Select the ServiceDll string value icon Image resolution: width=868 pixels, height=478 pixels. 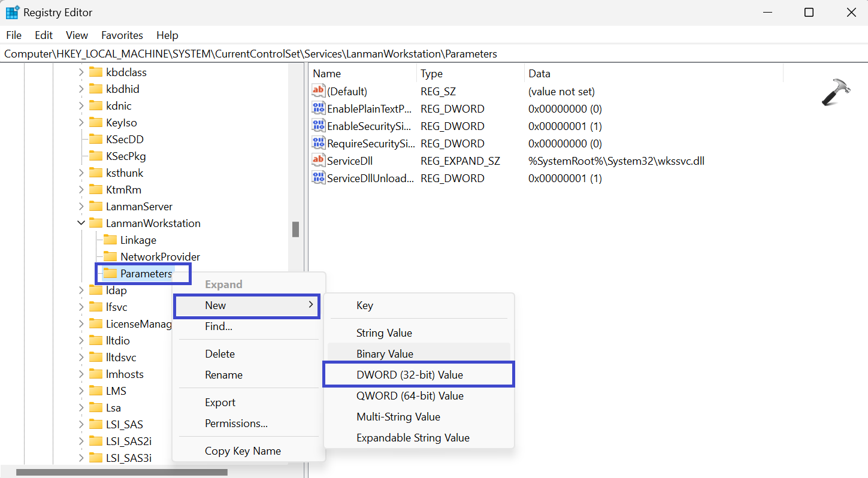(318, 161)
